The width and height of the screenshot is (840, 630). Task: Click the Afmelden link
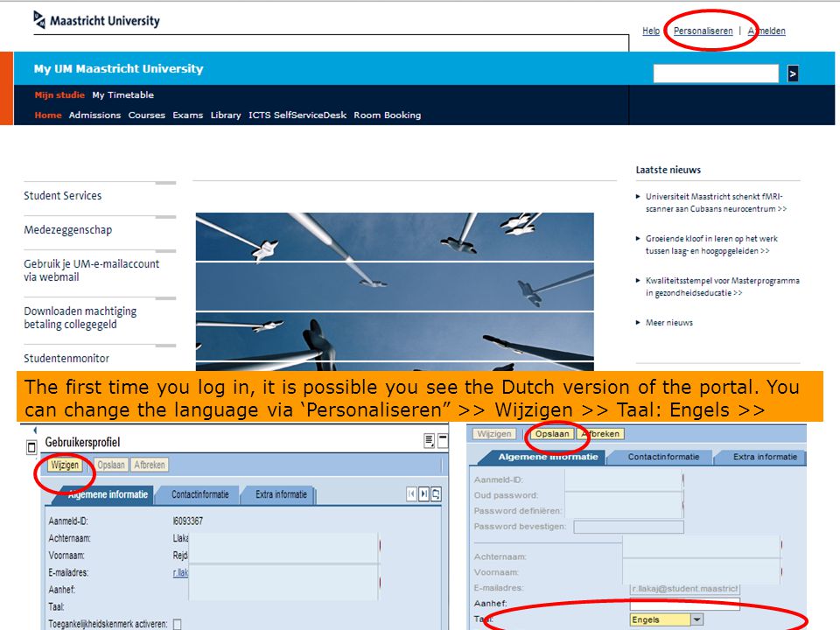point(766,31)
